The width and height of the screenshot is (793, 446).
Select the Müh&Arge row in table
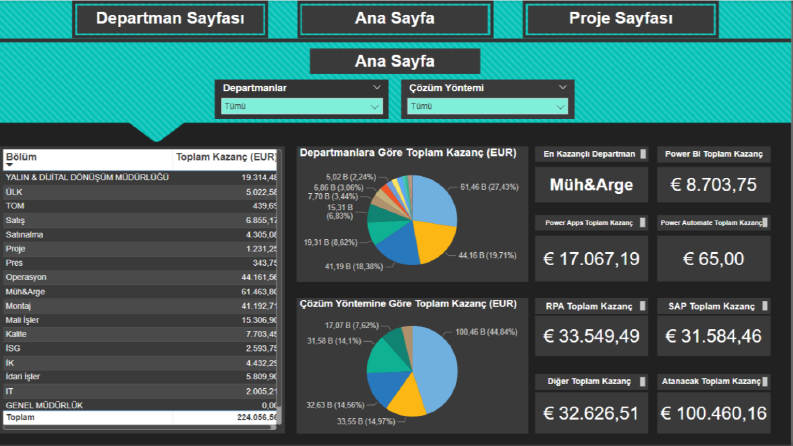pos(141,292)
